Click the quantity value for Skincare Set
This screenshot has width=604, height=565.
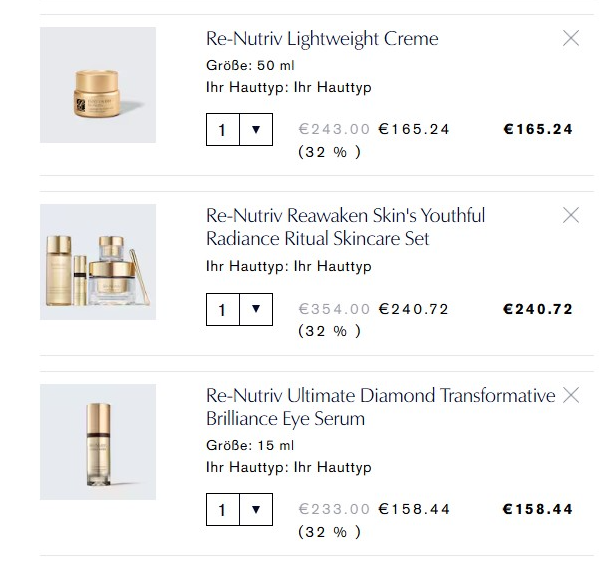[x=222, y=309]
